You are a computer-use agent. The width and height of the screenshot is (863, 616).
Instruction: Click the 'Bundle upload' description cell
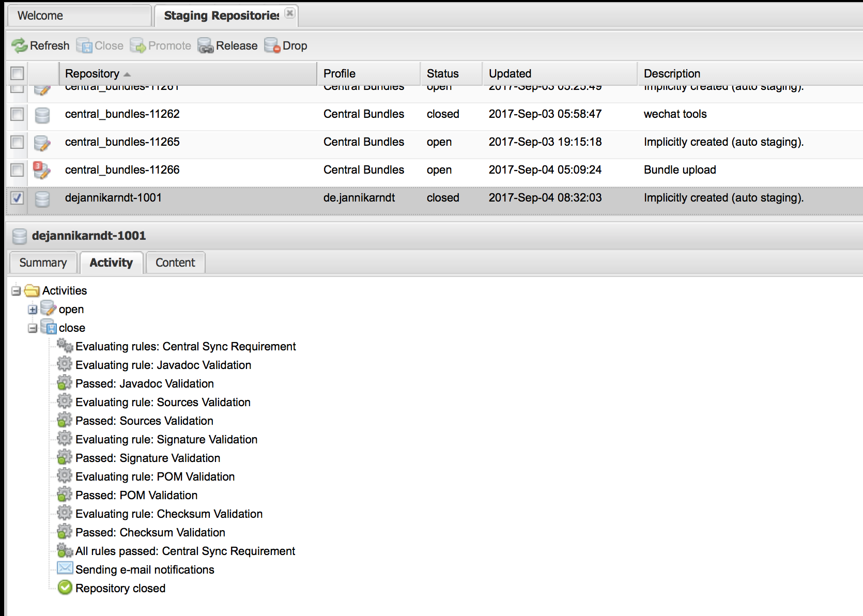(x=680, y=170)
